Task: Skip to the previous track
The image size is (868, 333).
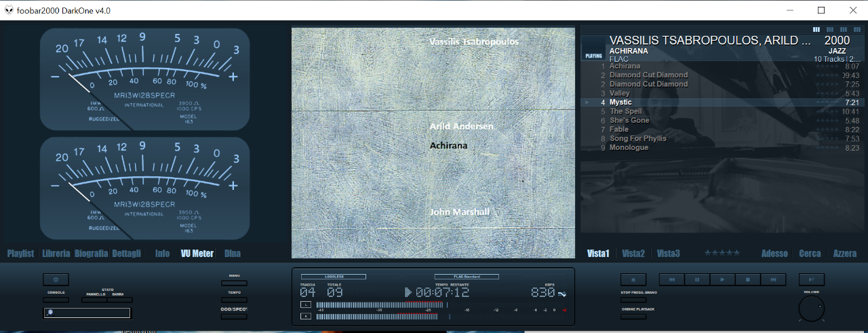Action: point(671,279)
